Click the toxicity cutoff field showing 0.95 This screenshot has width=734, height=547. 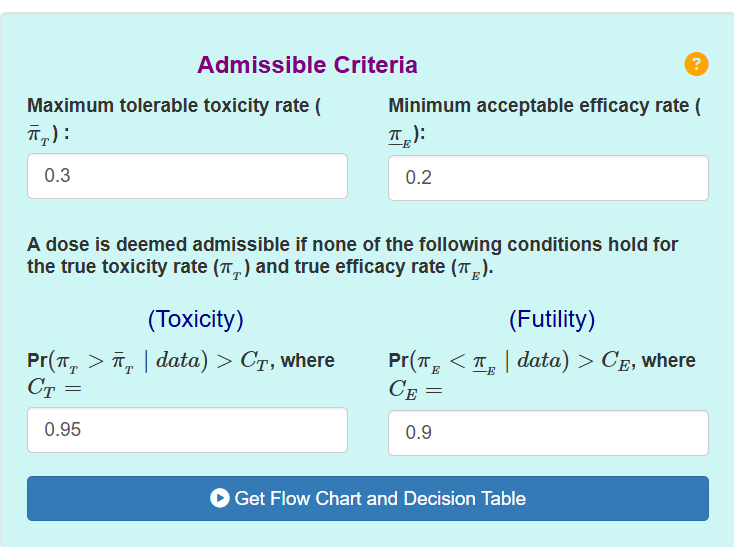pyautogui.click(x=187, y=430)
